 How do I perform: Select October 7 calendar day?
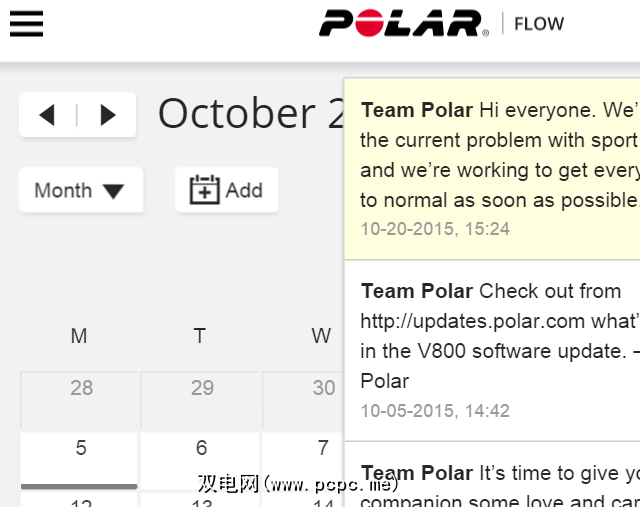pyautogui.click(x=322, y=450)
